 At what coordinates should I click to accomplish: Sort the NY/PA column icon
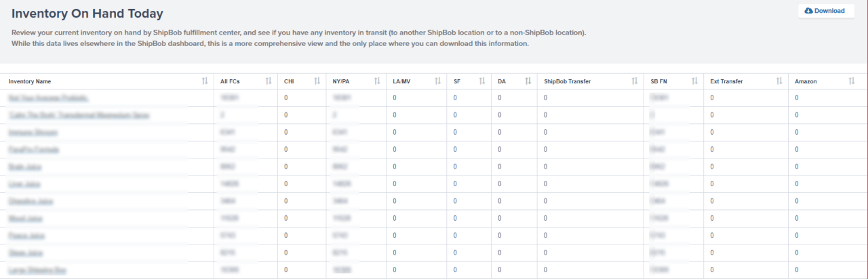pyautogui.click(x=377, y=81)
